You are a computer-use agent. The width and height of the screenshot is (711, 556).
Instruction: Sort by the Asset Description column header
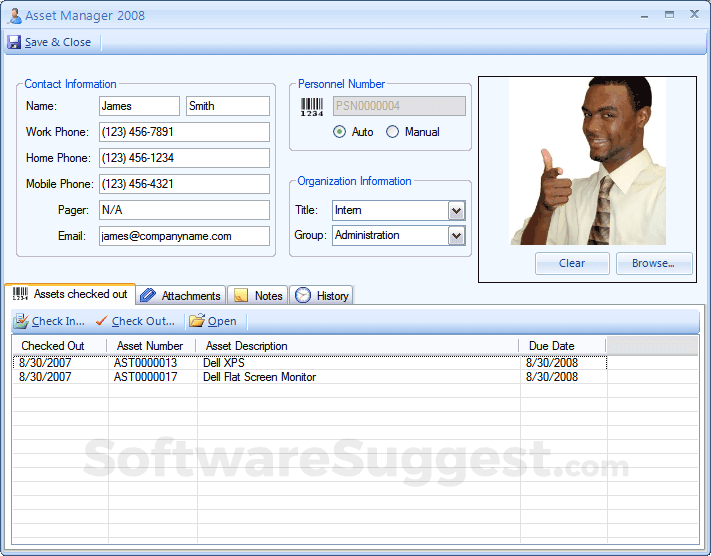(358, 346)
